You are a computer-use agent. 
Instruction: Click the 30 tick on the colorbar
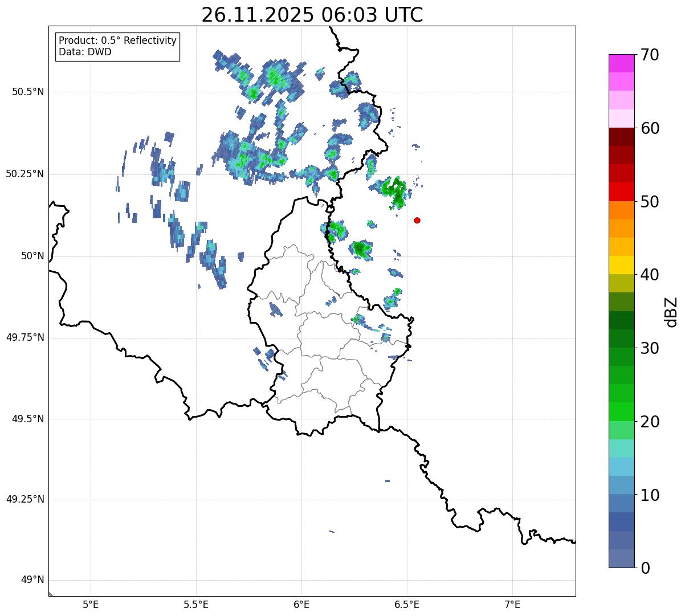coord(650,348)
